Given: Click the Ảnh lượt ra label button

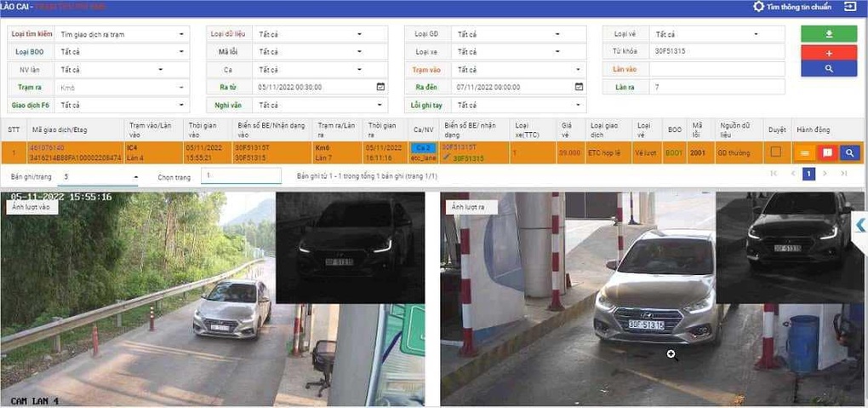Looking at the screenshot, I should 471,207.
